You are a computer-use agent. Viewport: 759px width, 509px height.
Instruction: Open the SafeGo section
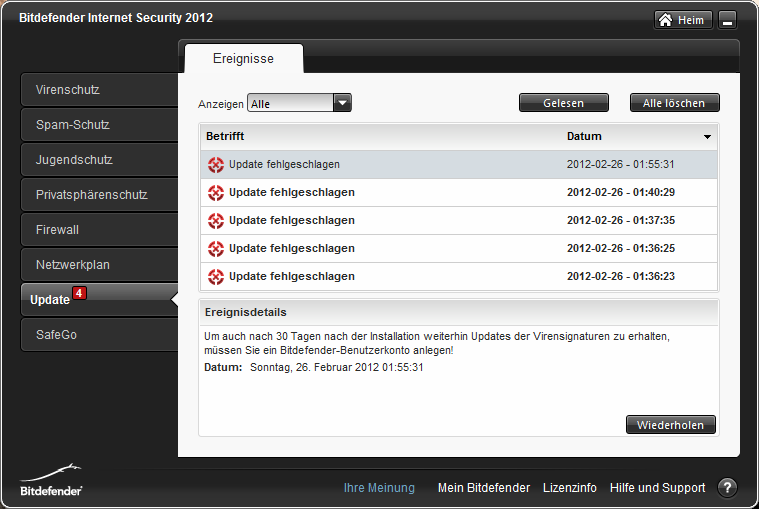pyautogui.click(x=99, y=334)
